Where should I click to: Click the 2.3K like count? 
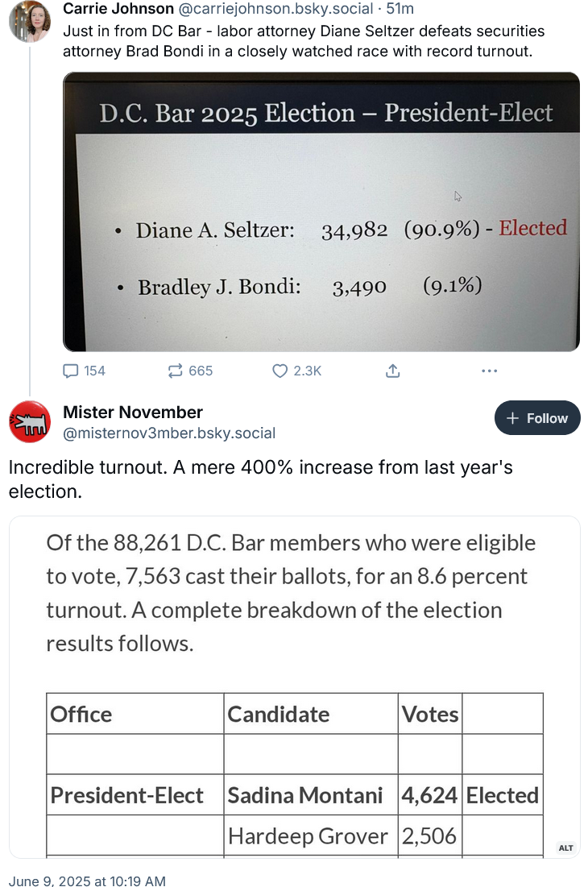point(308,371)
